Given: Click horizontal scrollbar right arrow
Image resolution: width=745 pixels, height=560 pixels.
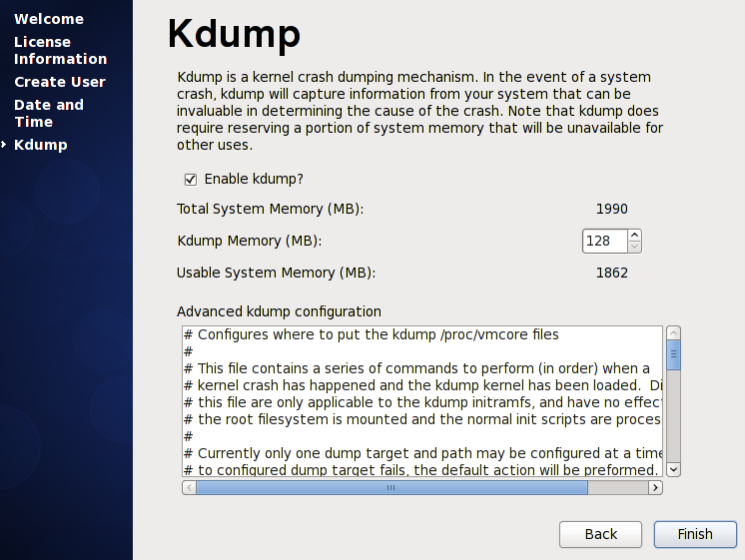Looking at the screenshot, I should (656, 488).
